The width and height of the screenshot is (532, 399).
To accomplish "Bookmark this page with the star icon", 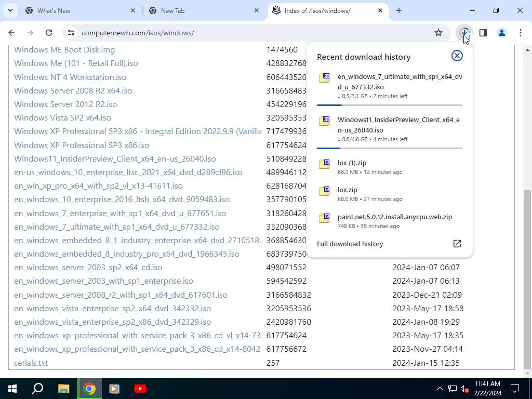I will 438,33.
